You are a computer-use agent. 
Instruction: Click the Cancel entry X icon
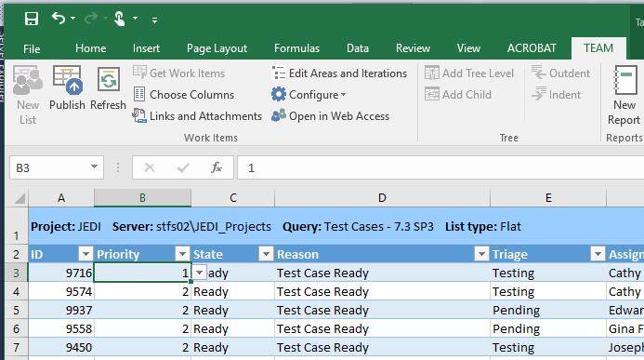(150, 167)
